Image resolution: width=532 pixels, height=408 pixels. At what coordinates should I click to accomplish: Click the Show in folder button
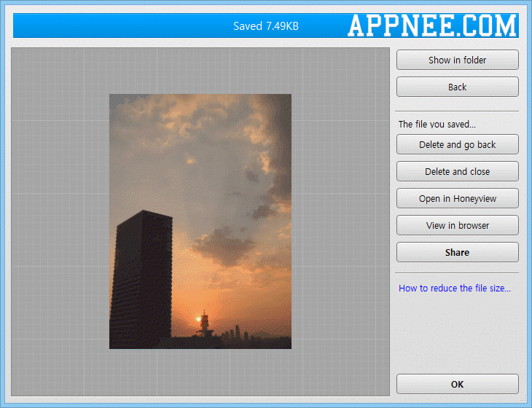[458, 60]
